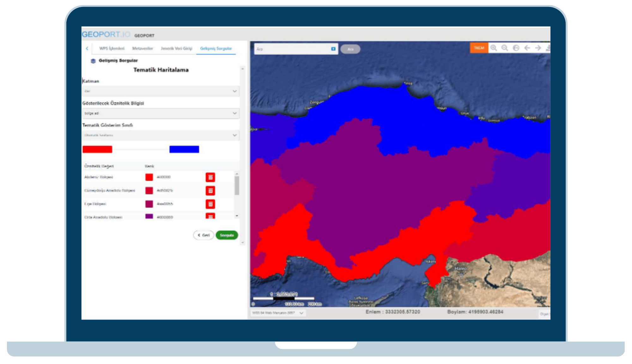Click the green Sorgula button

point(227,235)
